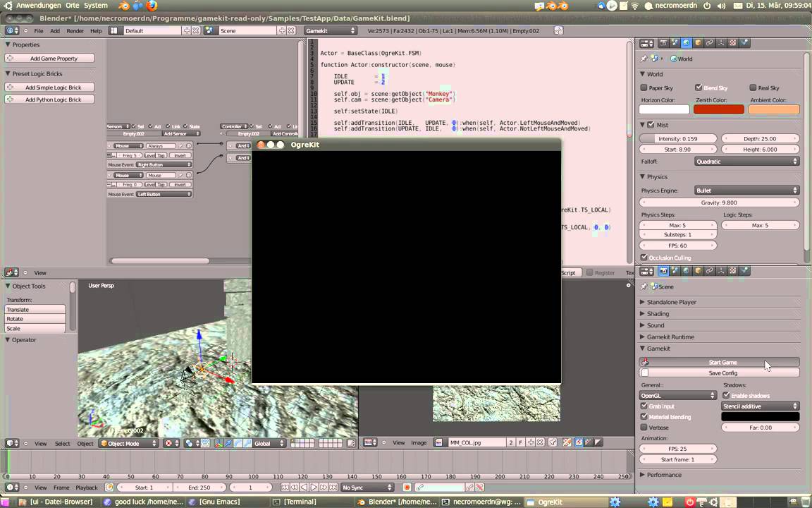This screenshot has width=812, height=508.
Task: Click the pin image icon in image editor header
Action: pyautogui.click(x=553, y=442)
